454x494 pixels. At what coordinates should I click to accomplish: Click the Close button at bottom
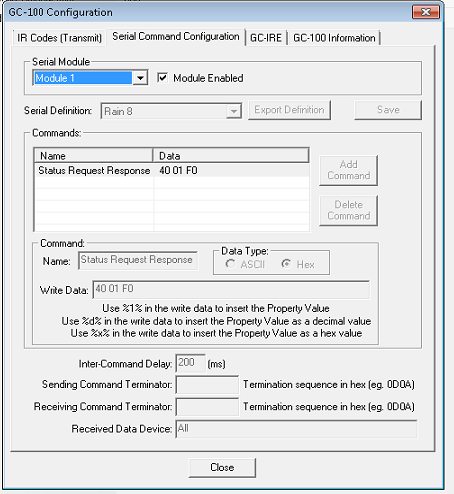pos(222,467)
